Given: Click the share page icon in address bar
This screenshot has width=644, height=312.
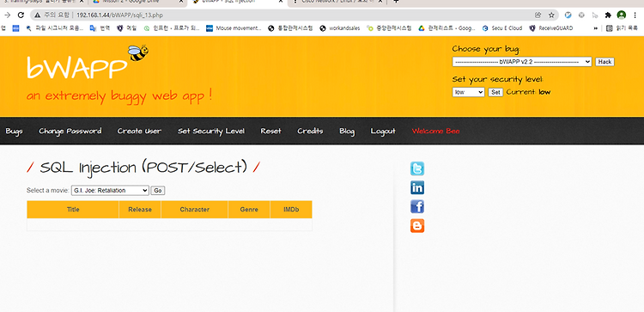Looking at the screenshot, I should click(x=538, y=15).
